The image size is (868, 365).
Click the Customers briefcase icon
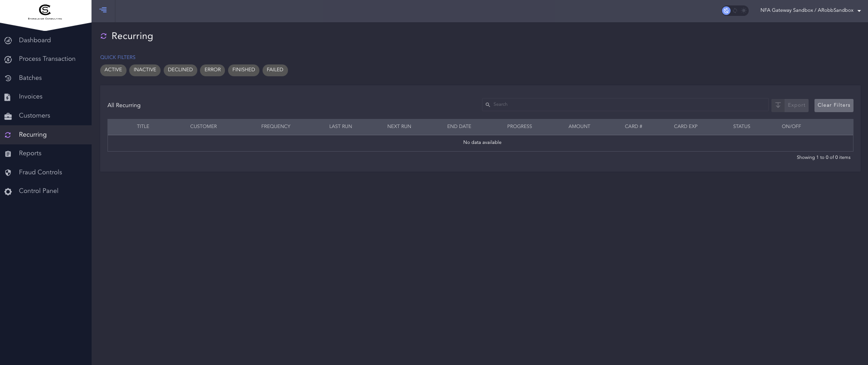pos(8,116)
